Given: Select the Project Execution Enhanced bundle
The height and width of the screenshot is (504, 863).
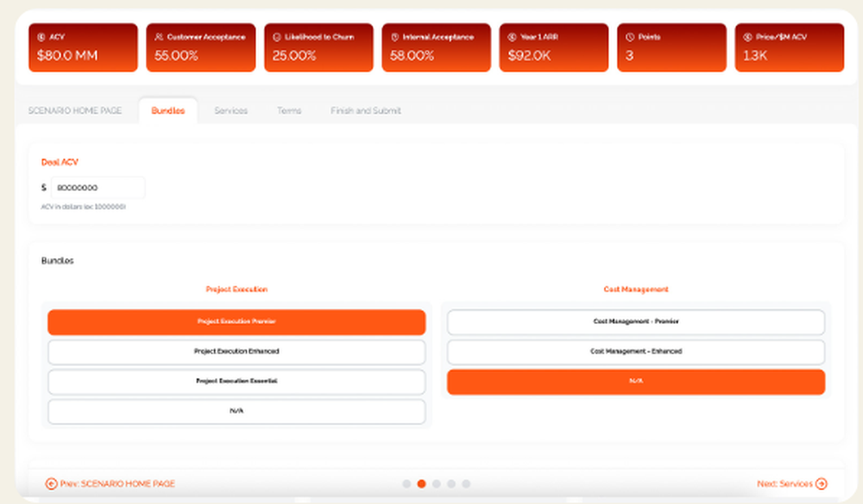Looking at the screenshot, I should (237, 352).
